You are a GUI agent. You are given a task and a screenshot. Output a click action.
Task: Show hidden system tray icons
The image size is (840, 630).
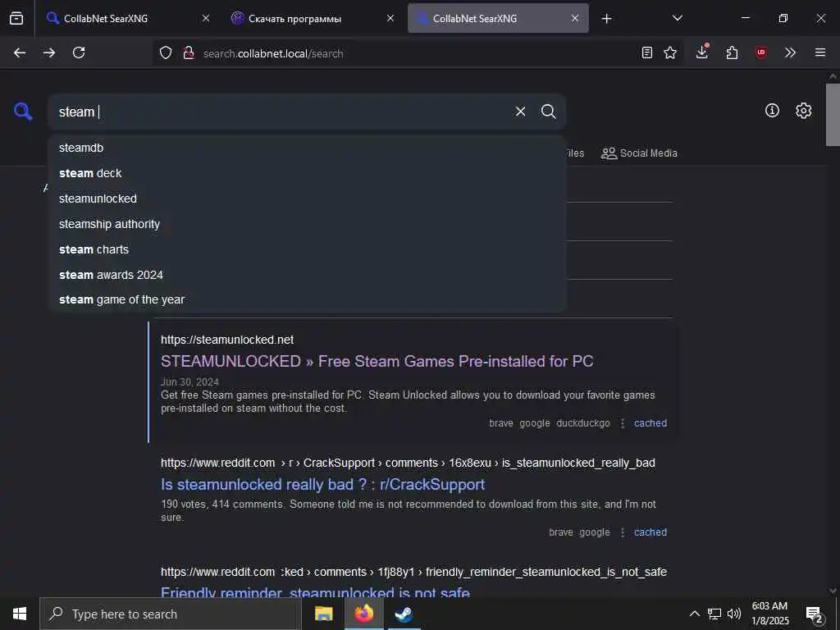[694, 614]
